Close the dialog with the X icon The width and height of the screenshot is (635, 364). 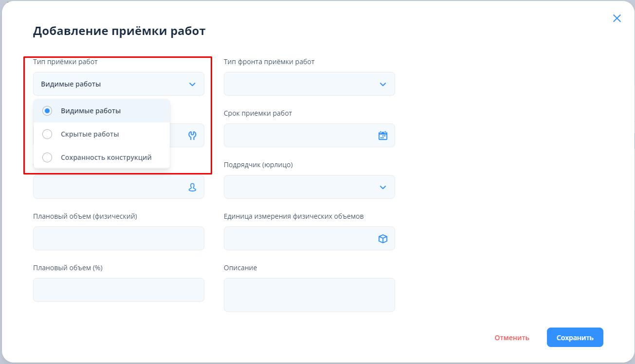tap(617, 18)
